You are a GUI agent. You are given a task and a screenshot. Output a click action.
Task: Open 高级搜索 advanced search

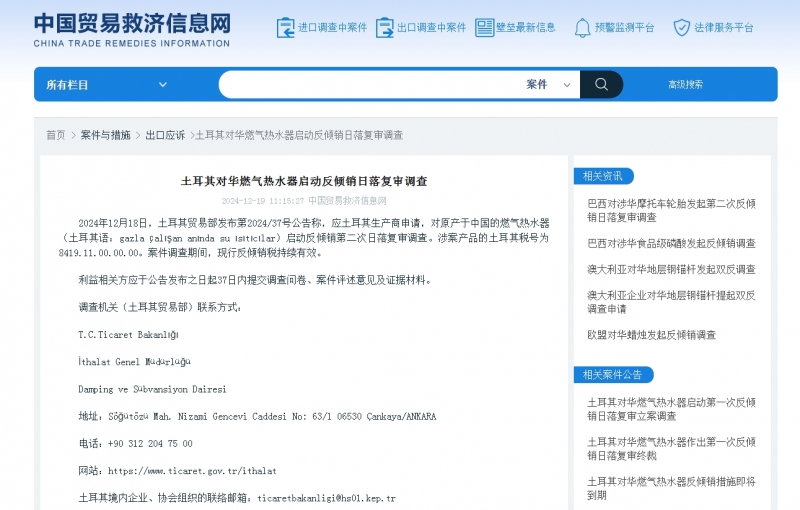pos(685,85)
